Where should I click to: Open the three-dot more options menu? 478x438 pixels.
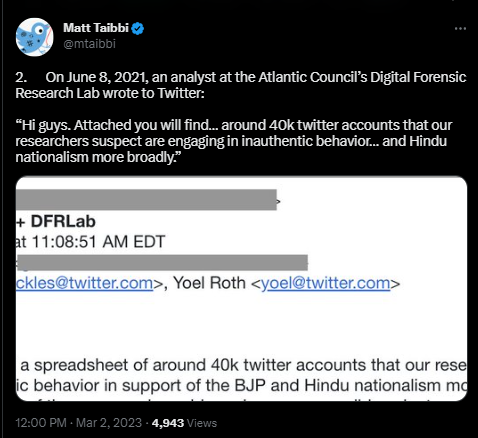pos(460,29)
